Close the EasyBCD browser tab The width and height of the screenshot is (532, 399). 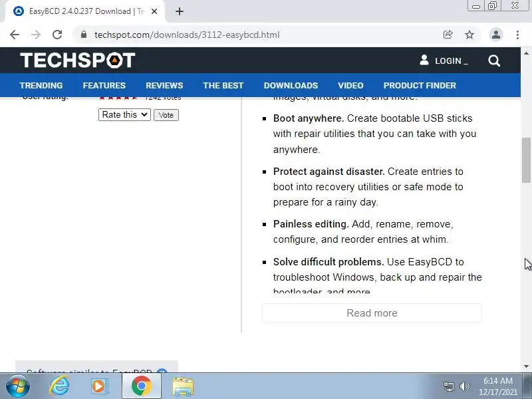[x=154, y=11]
